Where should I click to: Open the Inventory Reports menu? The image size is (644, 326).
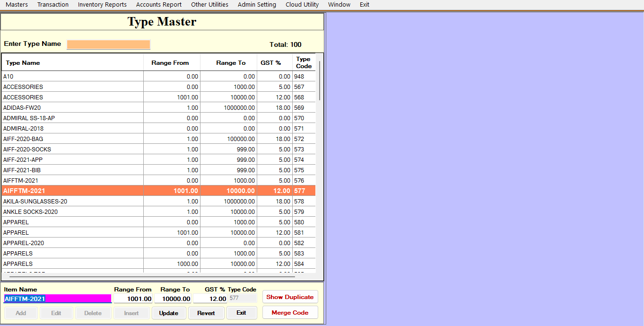(x=102, y=5)
